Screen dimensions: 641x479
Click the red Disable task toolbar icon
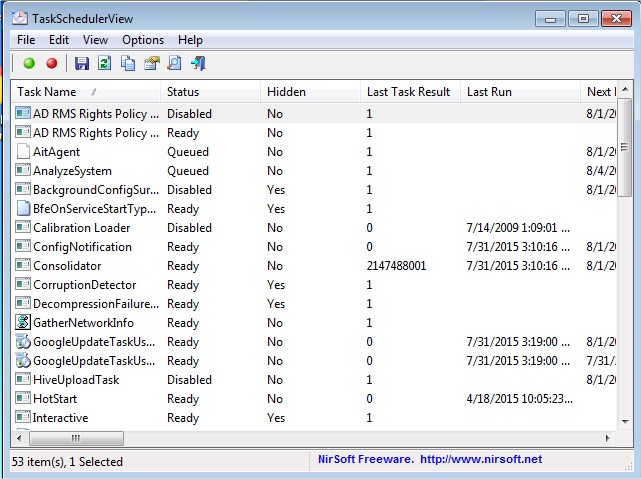[x=52, y=63]
